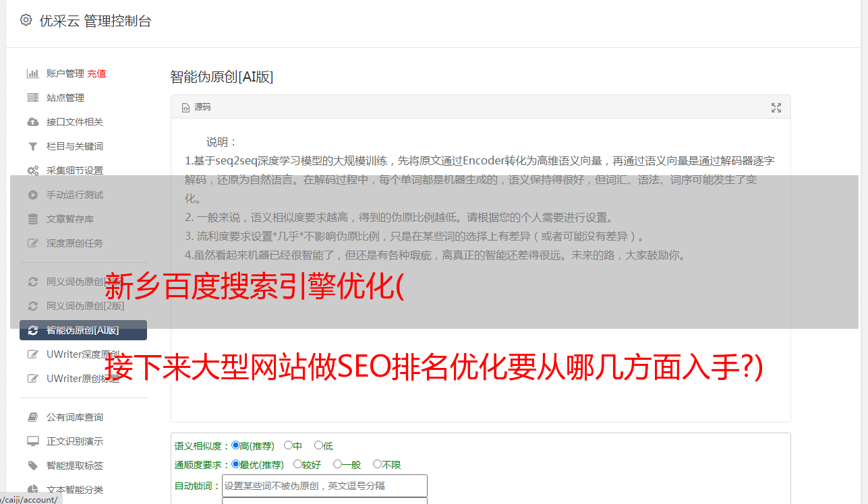The width and height of the screenshot is (868, 504).
Task: Click the refresh icon for 智能伪原创[AI版]
Action: click(32, 330)
